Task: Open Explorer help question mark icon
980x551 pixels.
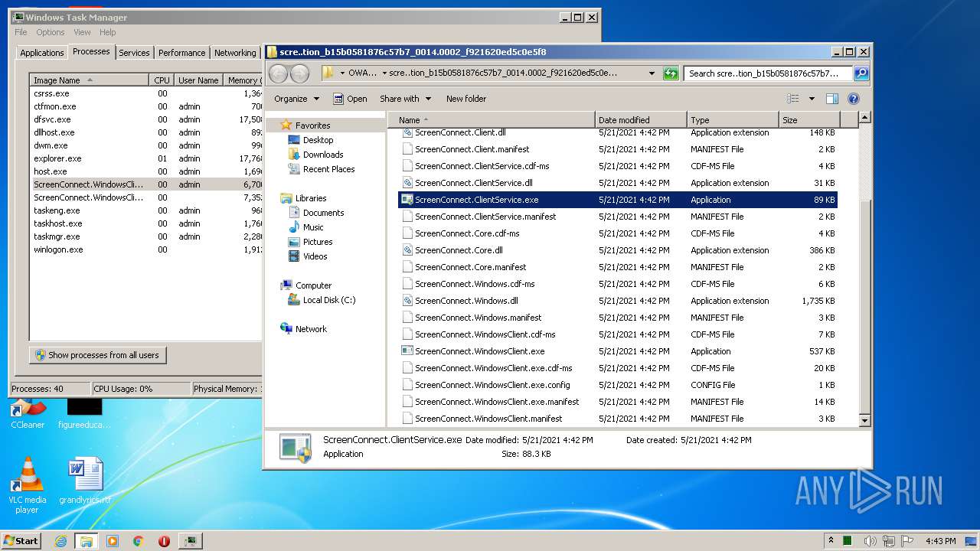Action: coord(854,99)
